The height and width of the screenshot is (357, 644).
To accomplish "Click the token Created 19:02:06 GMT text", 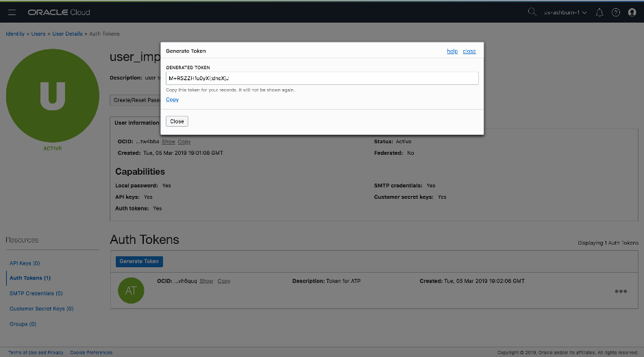I will click(472, 281).
